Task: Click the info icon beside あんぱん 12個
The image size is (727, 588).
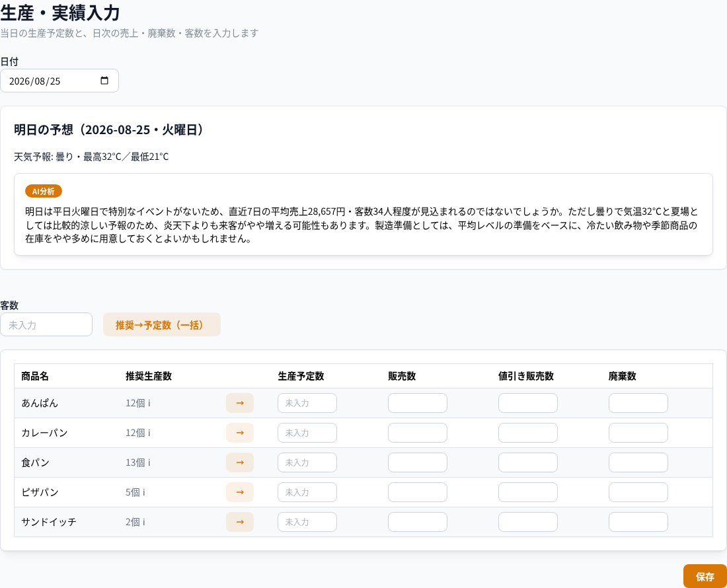Action: click(x=149, y=403)
